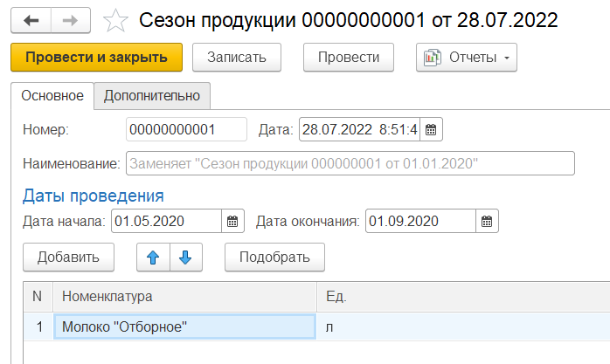Move row down with blue arrow
Image resolution: width=610 pixels, height=364 pixels.
point(185,257)
